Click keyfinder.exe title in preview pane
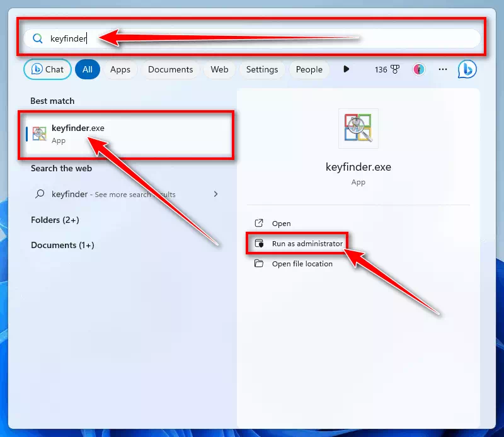The height and width of the screenshot is (437, 504). click(358, 167)
